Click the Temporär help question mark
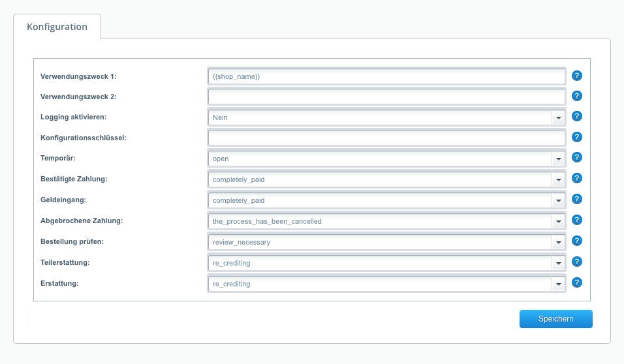 pos(576,158)
